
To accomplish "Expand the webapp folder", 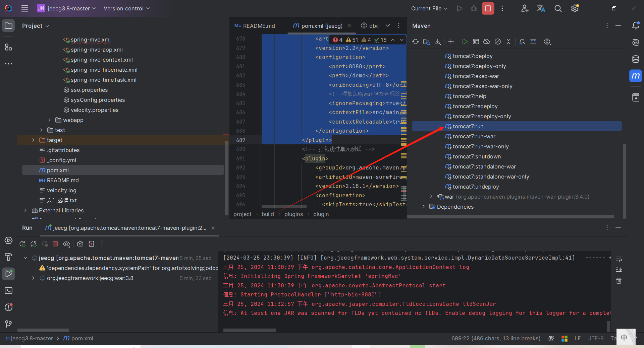I will pyautogui.click(x=49, y=120).
